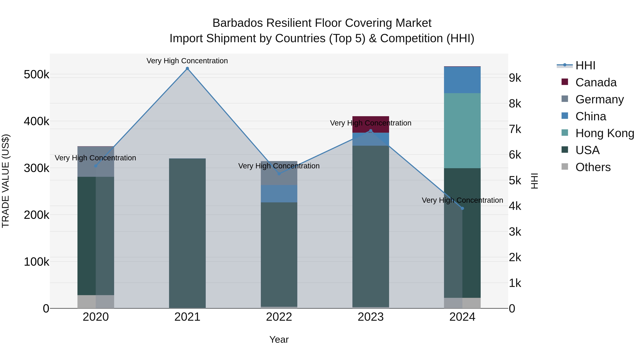Click the 2021 x-axis label
The width and height of the screenshot is (644, 362).
point(187,317)
